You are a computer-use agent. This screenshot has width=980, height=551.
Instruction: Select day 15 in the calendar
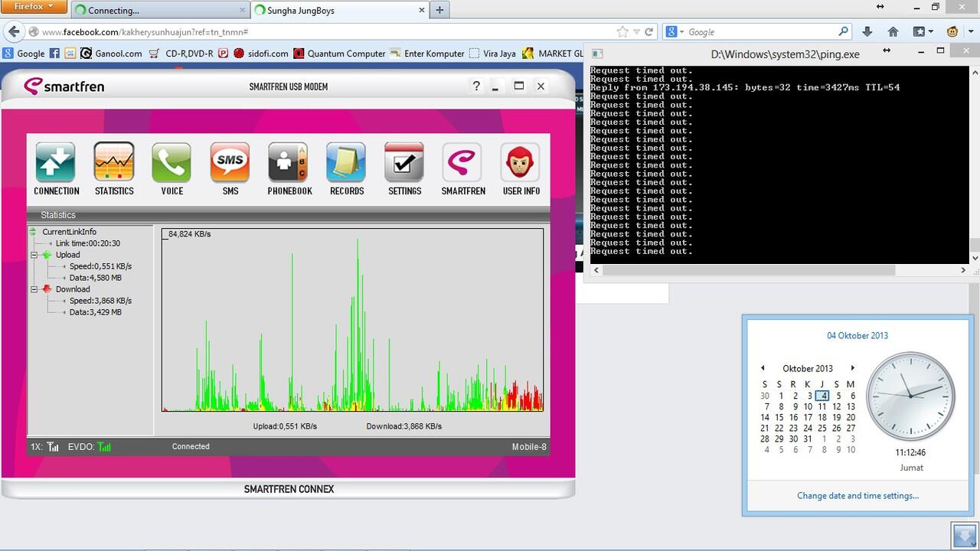(779, 417)
